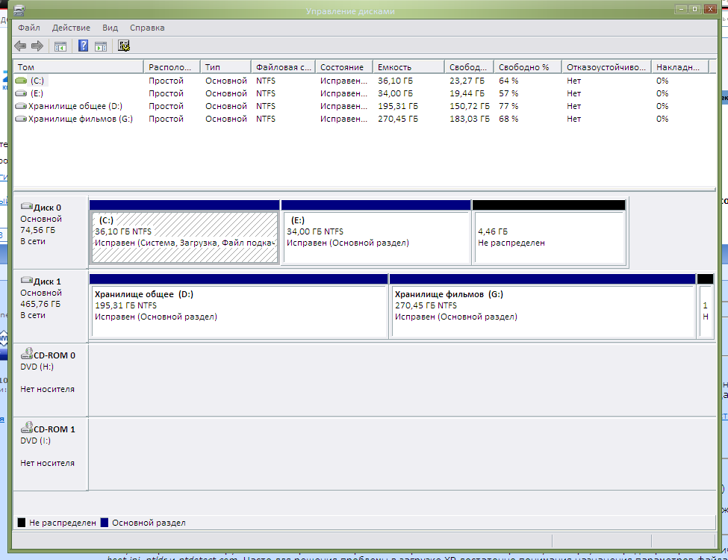Image resolution: width=728 pixels, height=560 pixels.
Task: Click the Файловая система column header
Action: tap(283, 67)
